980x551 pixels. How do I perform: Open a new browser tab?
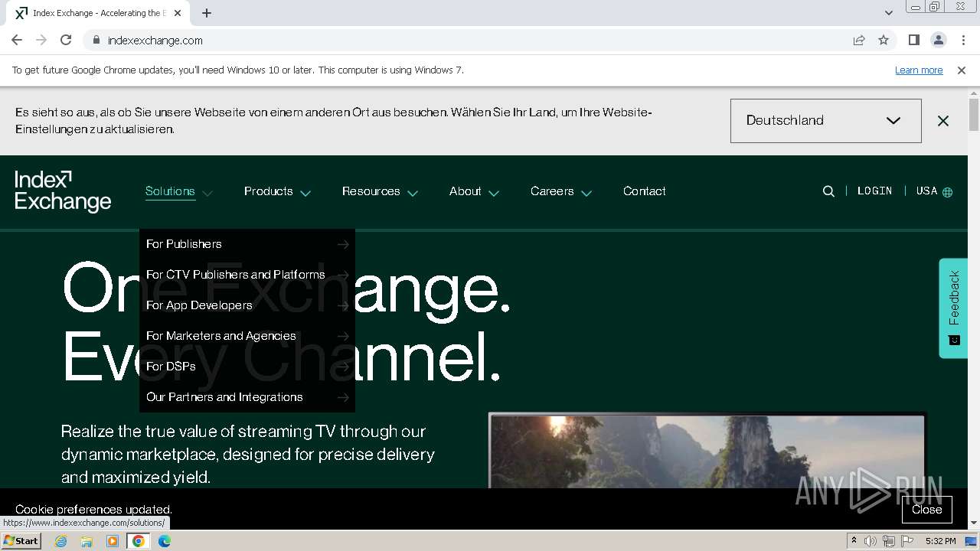[x=207, y=13]
